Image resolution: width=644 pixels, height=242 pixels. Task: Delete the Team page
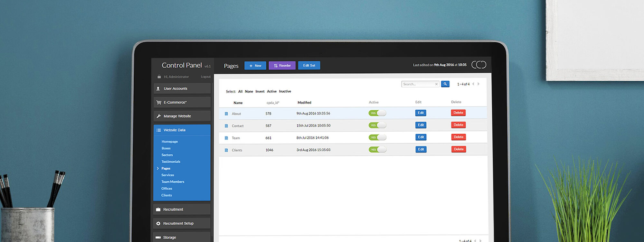point(459,137)
